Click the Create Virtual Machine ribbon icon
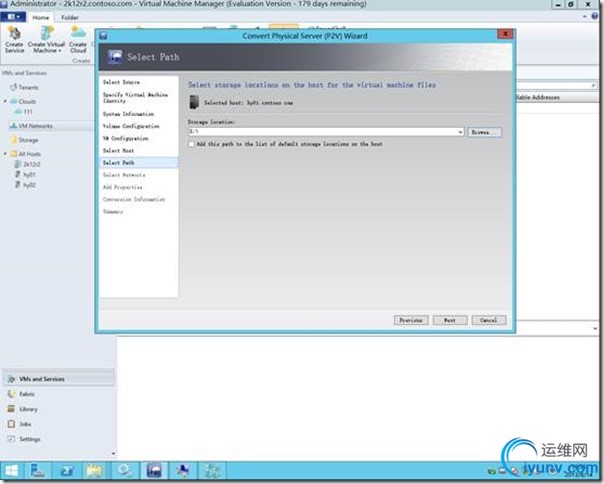The height and width of the screenshot is (484, 604). point(46,40)
